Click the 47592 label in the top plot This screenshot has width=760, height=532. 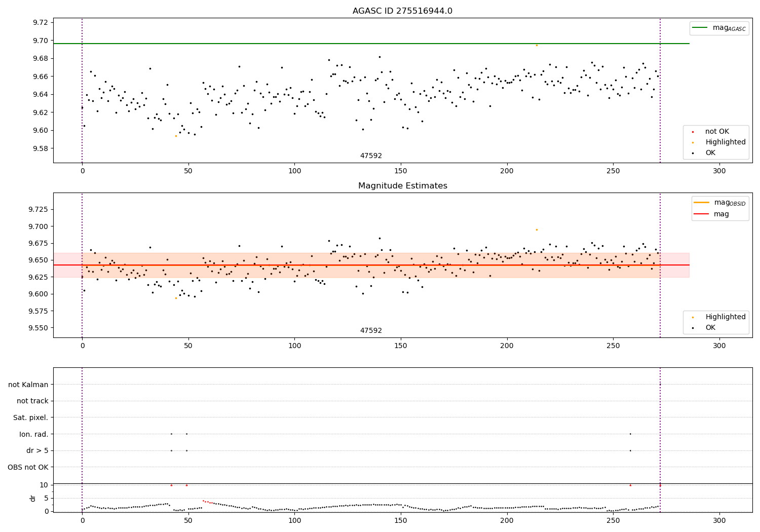pos(371,156)
